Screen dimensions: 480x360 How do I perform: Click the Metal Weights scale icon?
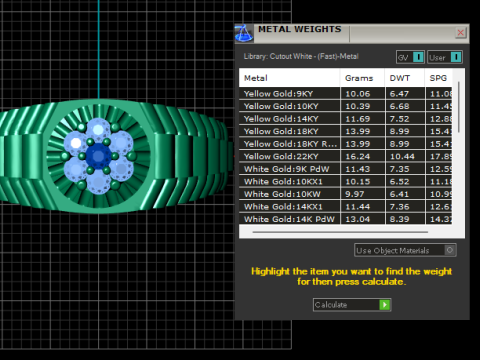pos(244,33)
